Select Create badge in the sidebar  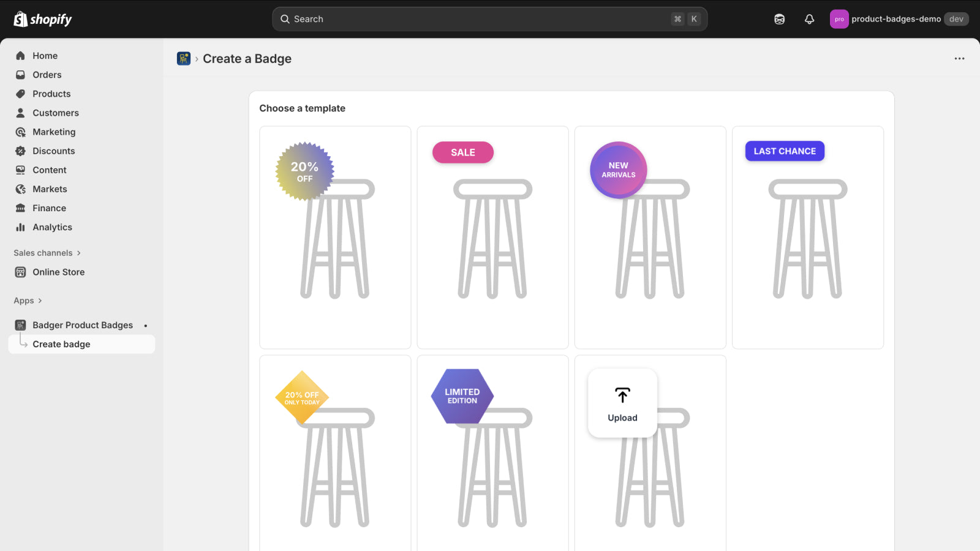pyautogui.click(x=62, y=343)
